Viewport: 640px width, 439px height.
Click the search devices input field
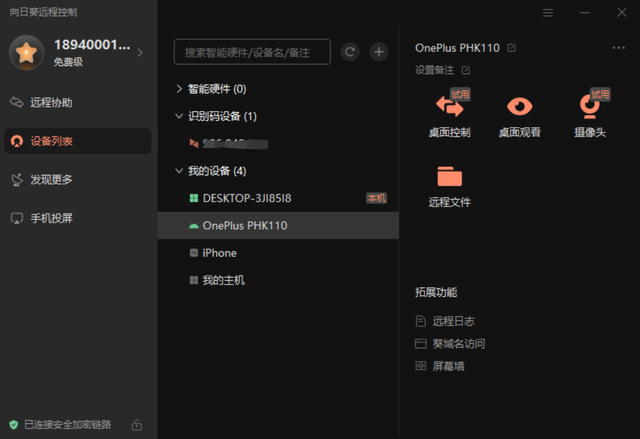252,52
